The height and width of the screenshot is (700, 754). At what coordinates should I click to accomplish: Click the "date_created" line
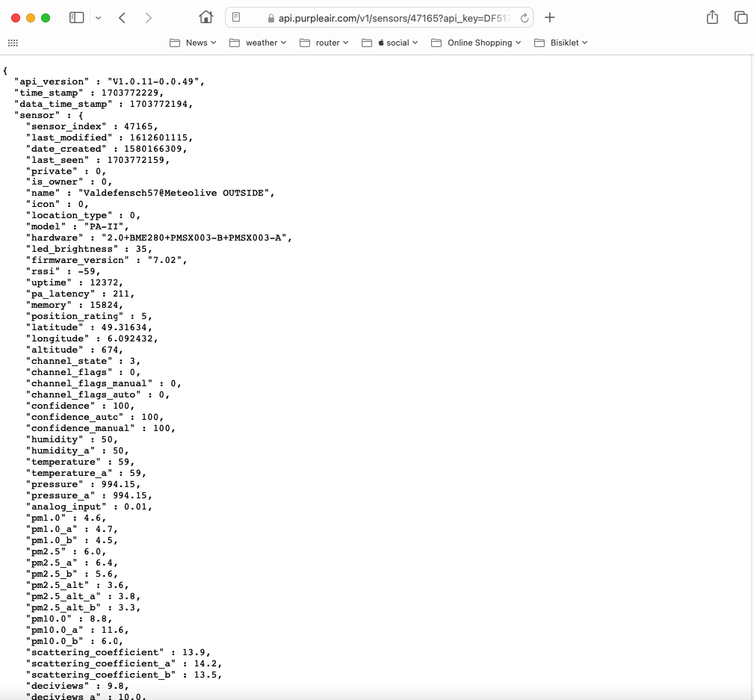[x=106, y=149]
